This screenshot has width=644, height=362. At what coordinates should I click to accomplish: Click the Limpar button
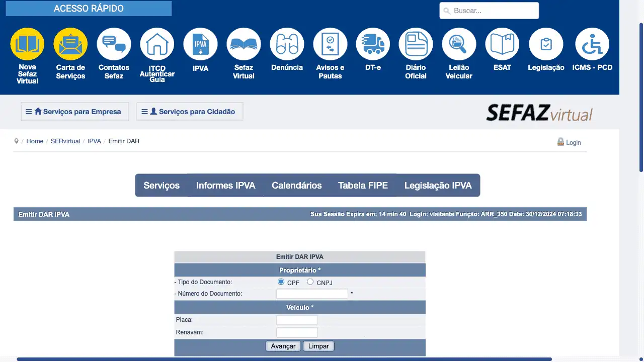click(318, 346)
